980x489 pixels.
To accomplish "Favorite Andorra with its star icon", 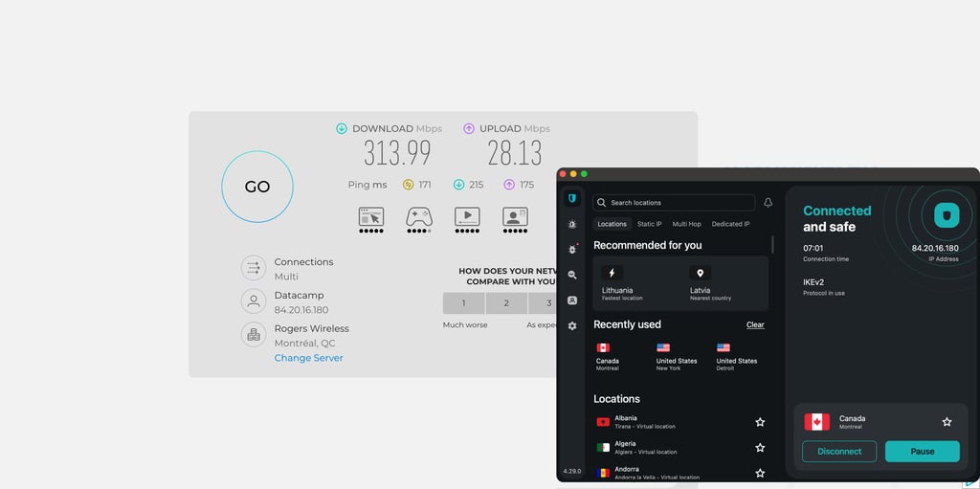I will coord(760,474).
